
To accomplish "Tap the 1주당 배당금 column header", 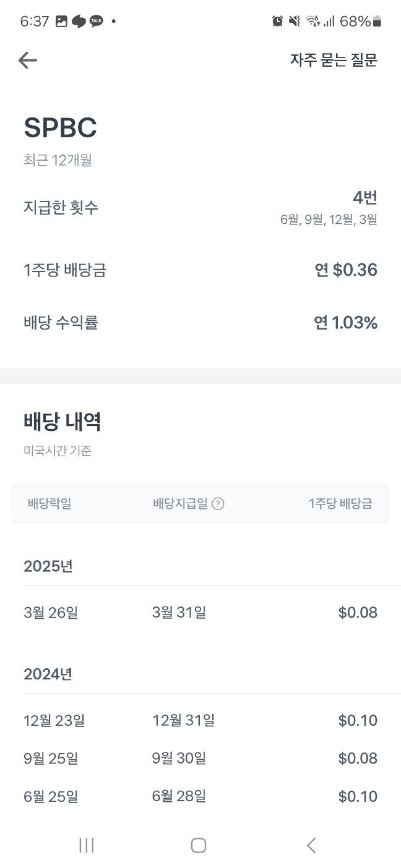I will point(340,504).
